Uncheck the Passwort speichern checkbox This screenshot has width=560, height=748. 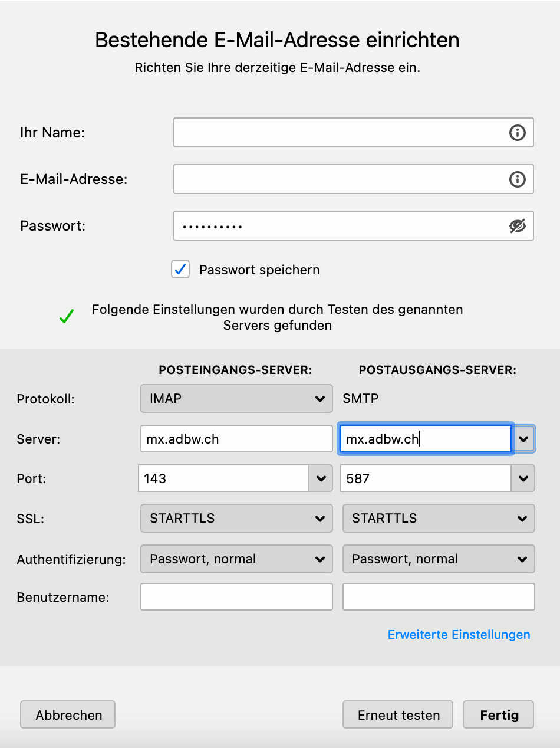[180, 270]
